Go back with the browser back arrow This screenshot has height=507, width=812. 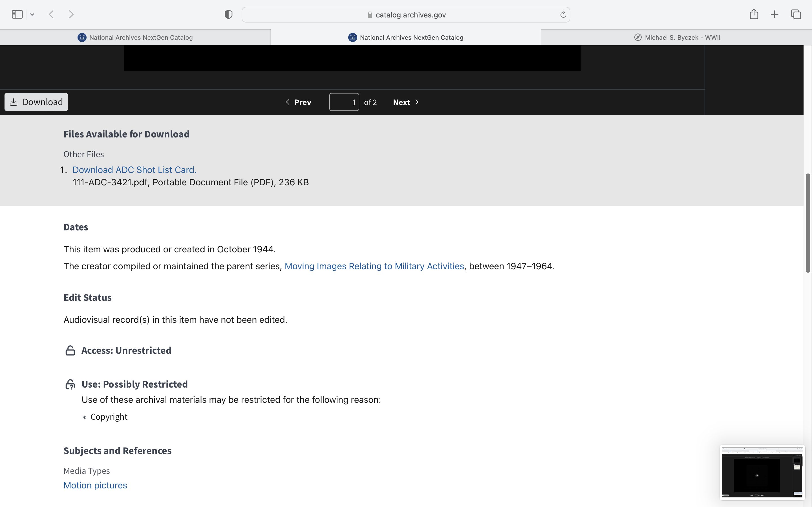pyautogui.click(x=51, y=14)
